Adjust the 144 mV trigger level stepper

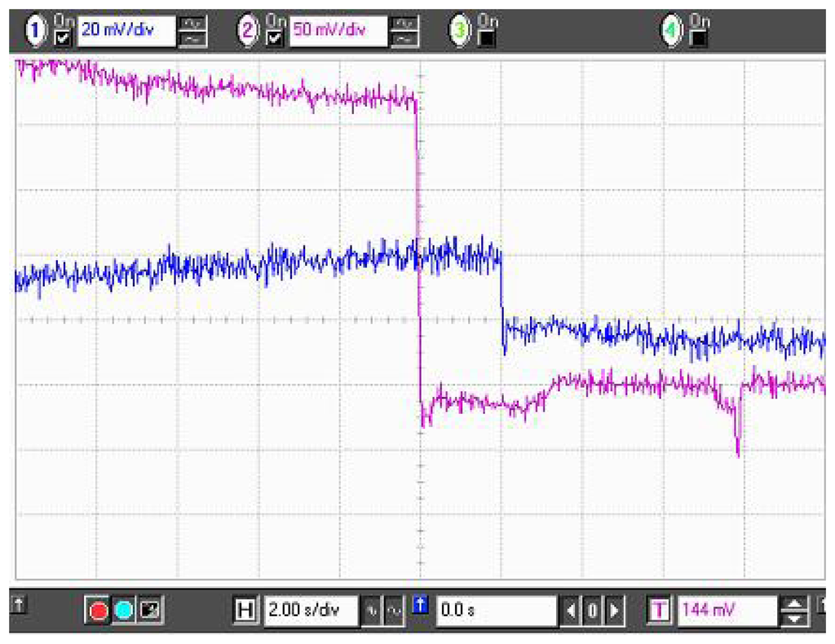(x=795, y=609)
